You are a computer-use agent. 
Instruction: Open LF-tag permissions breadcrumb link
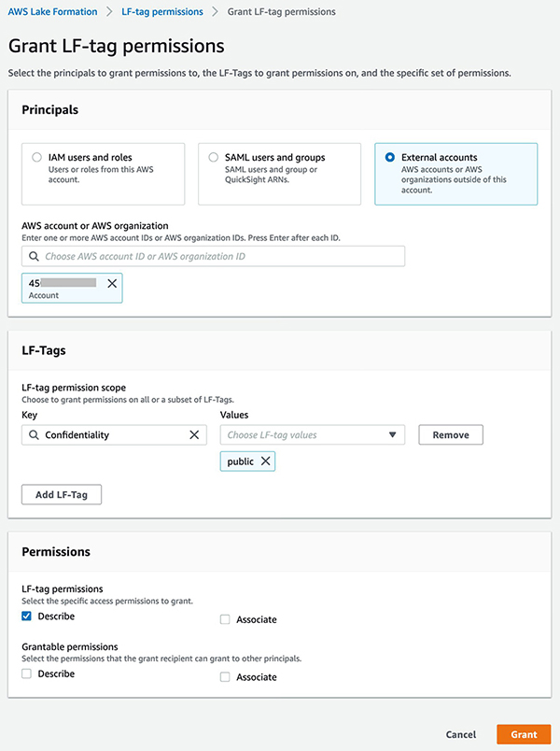point(162,12)
